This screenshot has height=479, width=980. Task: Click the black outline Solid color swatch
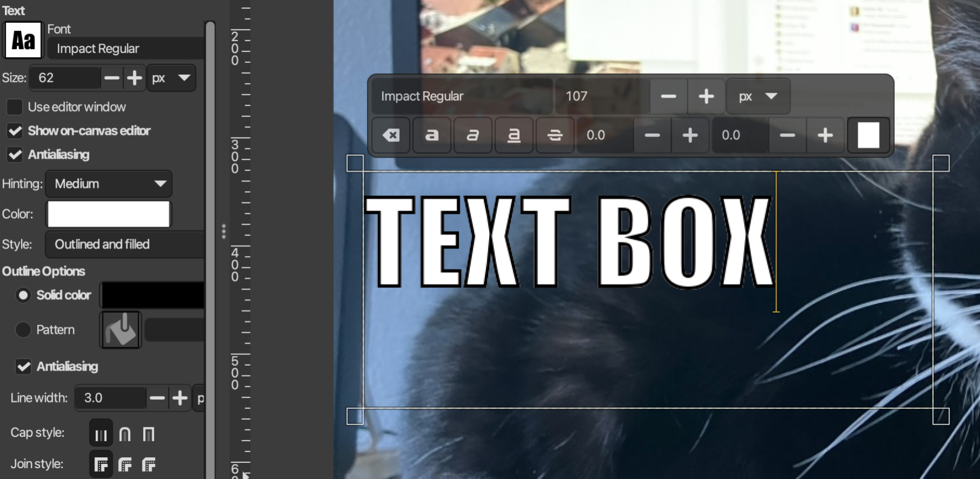(152, 295)
